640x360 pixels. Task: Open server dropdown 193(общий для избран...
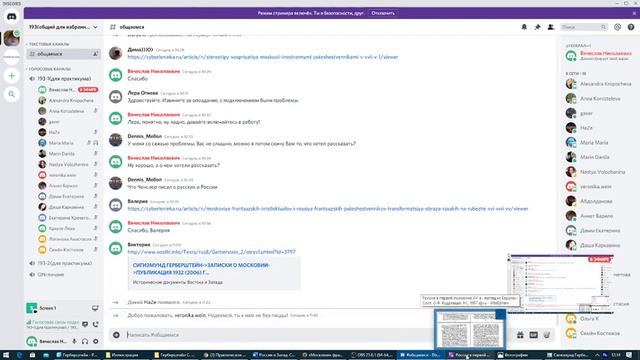[63, 27]
